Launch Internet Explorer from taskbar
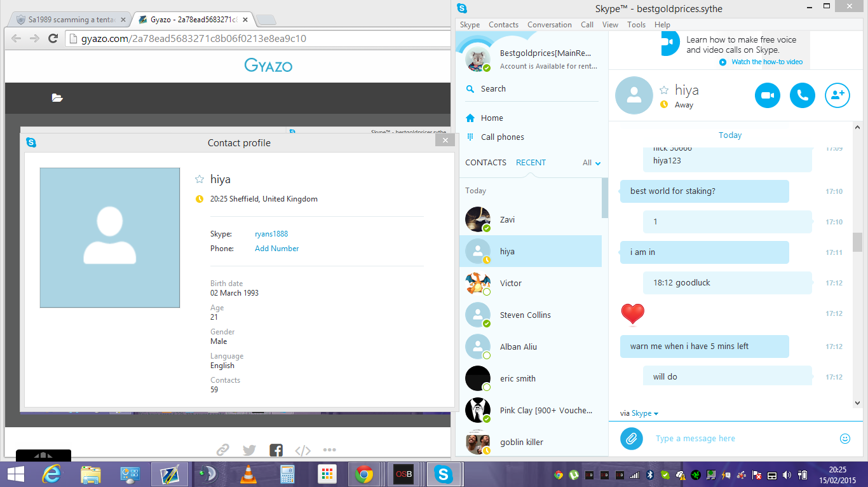The height and width of the screenshot is (487, 868). tap(51, 474)
